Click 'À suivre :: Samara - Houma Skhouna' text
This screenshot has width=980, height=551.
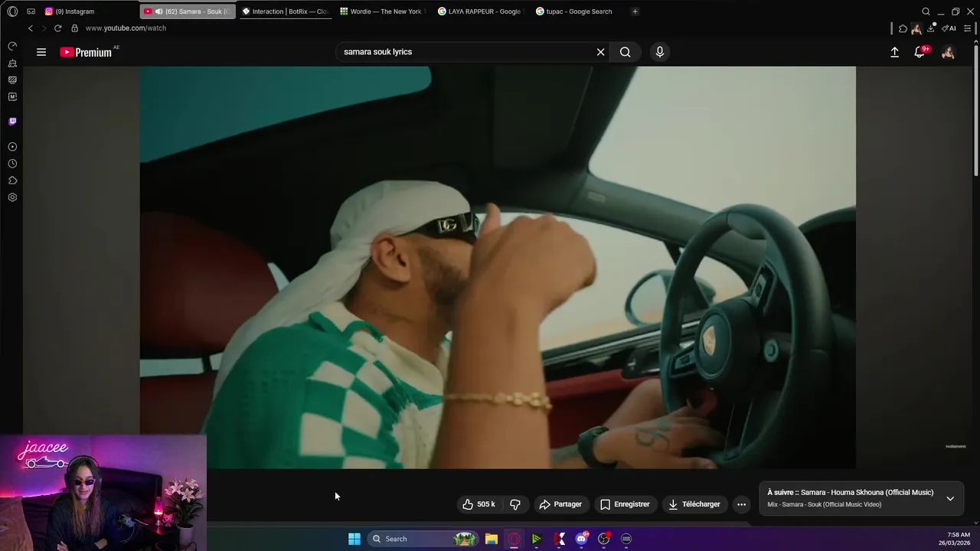(851, 493)
